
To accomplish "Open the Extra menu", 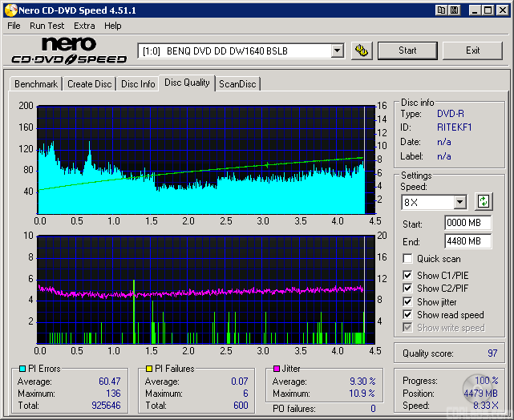I will coord(84,26).
